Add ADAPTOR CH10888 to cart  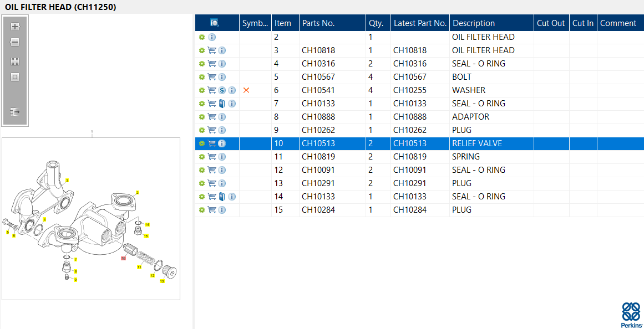pyautogui.click(x=212, y=117)
